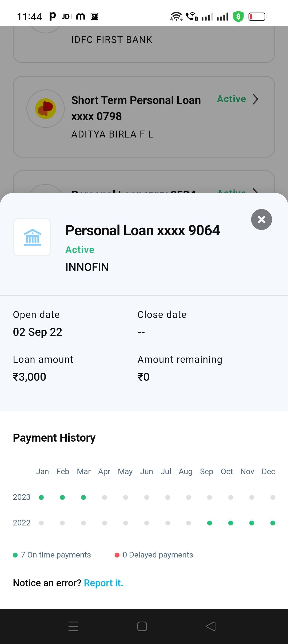Tap the Short Term Personal Loan title
288x644 pixels.
pos(136,100)
